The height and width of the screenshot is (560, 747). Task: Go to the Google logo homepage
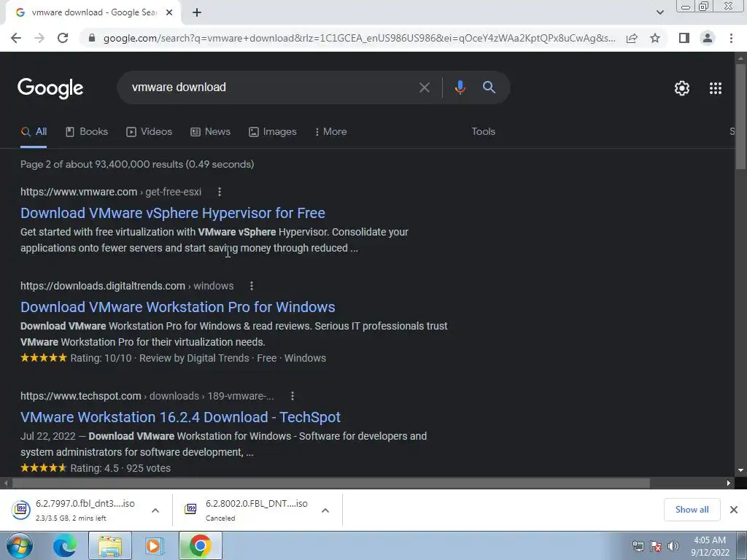point(50,88)
